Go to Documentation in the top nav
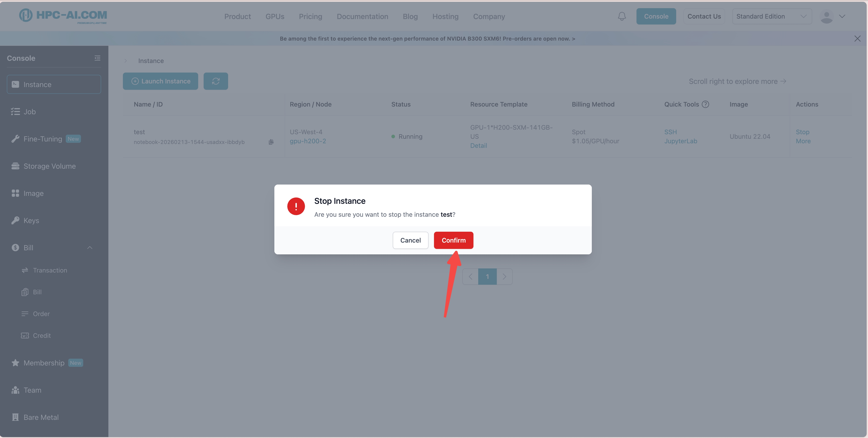The image size is (868, 438). click(362, 17)
